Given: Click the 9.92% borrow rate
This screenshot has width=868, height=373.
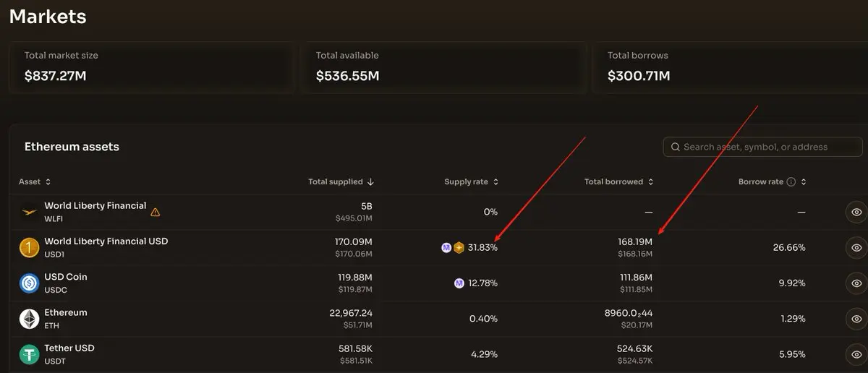Looking at the screenshot, I should pyautogui.click(x=791, y=283).
